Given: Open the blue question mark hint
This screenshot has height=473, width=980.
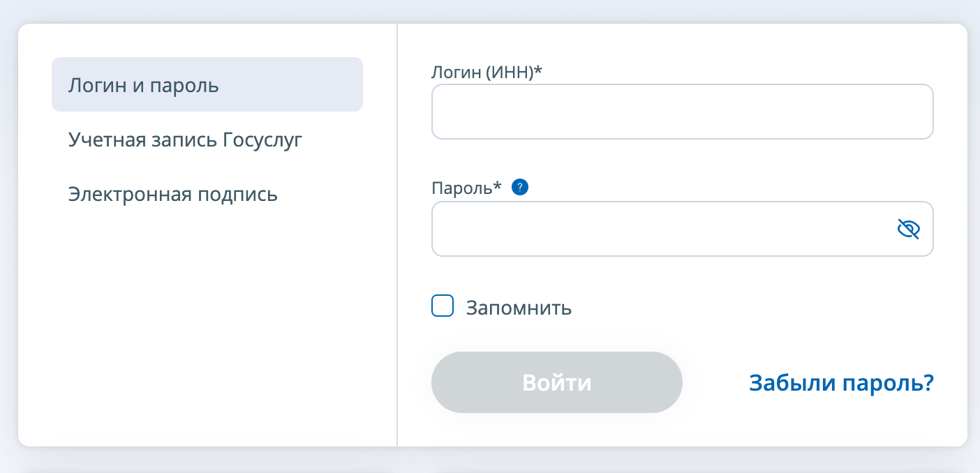Looking at the screenshot, I should [520, 187].
